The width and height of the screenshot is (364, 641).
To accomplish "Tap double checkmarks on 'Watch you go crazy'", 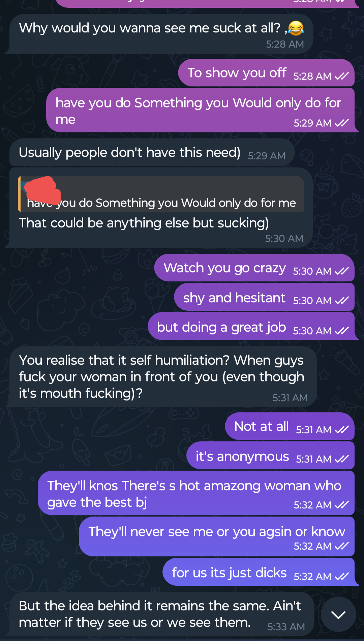I will click(x=342, y=271).
